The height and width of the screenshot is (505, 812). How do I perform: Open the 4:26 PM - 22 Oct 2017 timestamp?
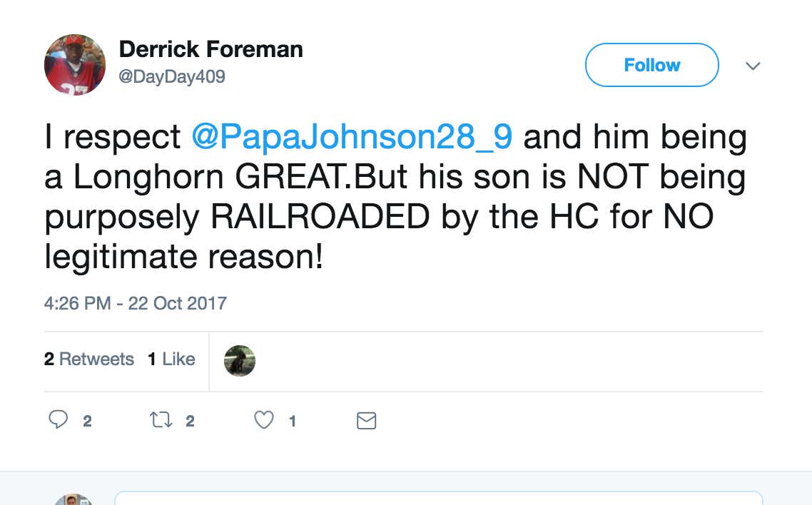click(x=135, y=303)
